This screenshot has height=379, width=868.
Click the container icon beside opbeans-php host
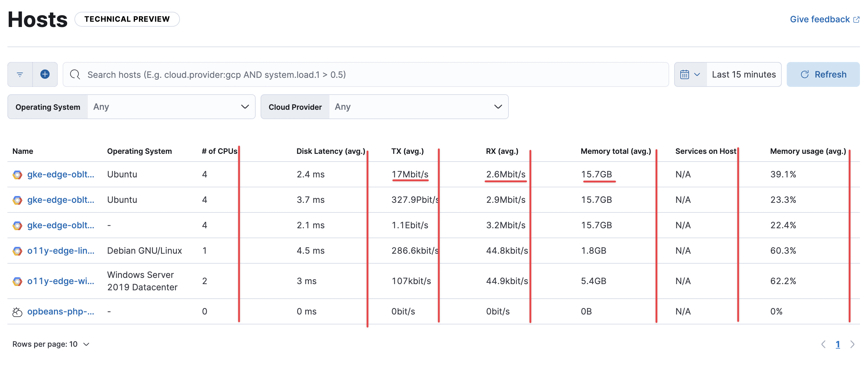(x=17, y=311)
